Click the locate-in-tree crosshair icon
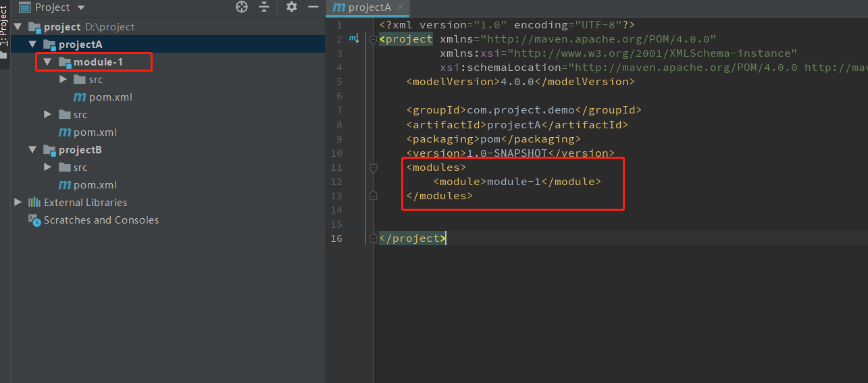868x383 pixels. tap(242, 7)
